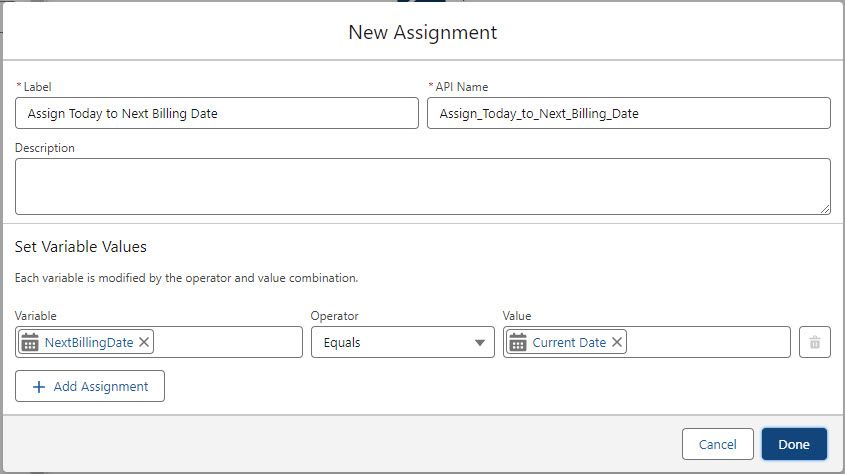Remove the NextBillingDate variable pill

(x=144, y=342)
